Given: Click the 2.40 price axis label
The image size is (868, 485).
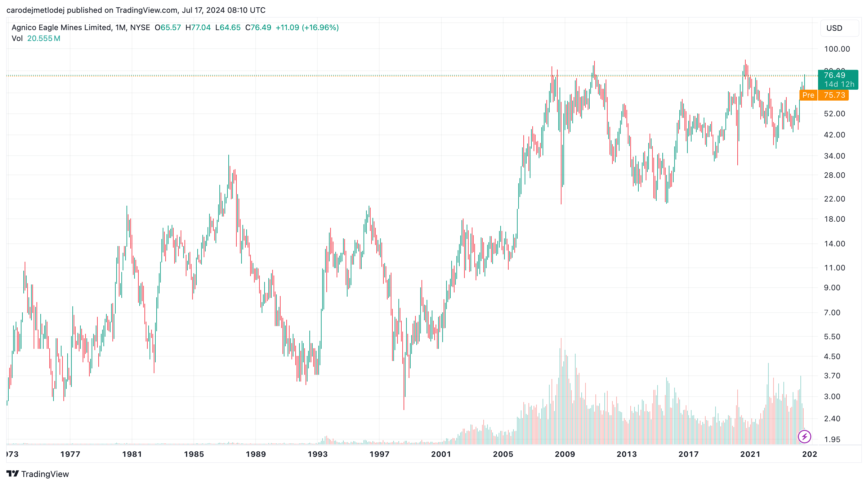Looking at the screenshot, I should 832,419.
